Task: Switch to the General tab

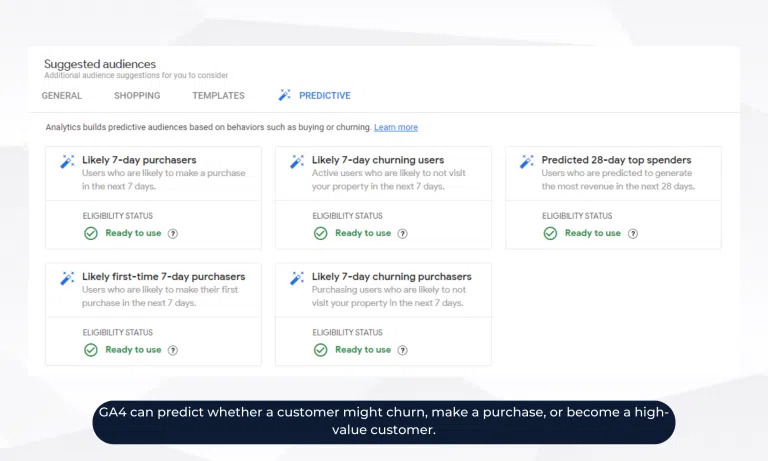Action: pos(62,96)
